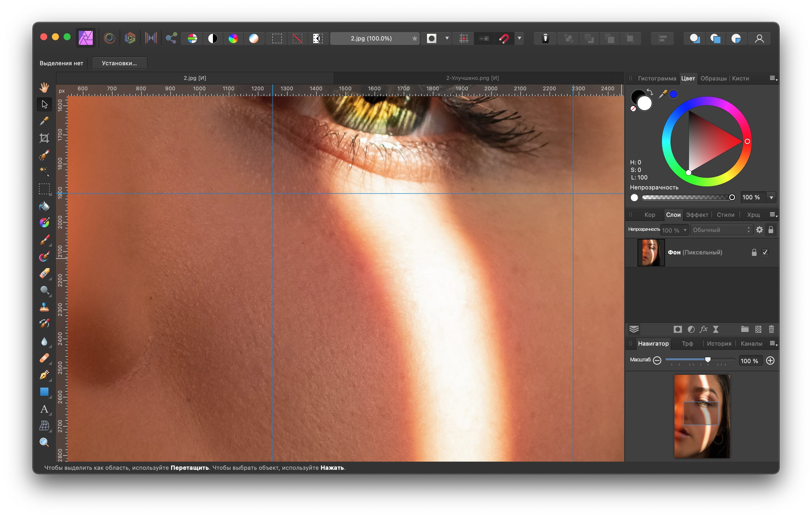Open the Alignment toolbar dropdown
The width and height of the screenshot is (812, 517).
[662, 38]
